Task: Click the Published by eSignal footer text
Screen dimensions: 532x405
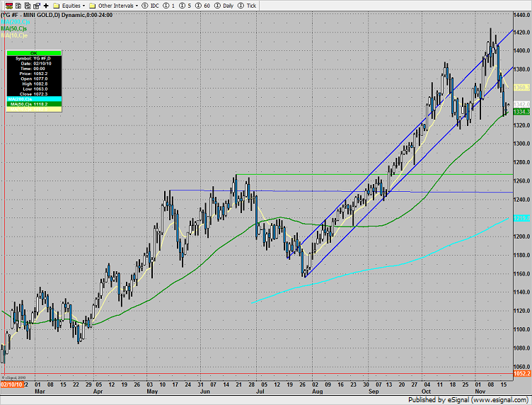Action: [468, 400]
